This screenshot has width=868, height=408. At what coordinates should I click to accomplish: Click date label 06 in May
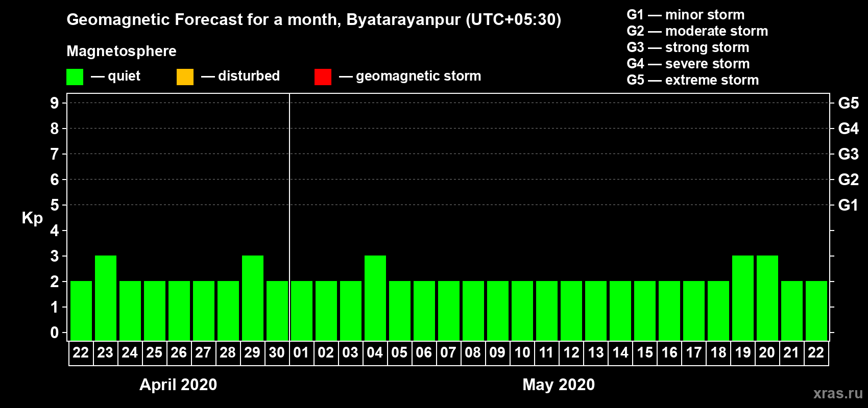point(424,352)
